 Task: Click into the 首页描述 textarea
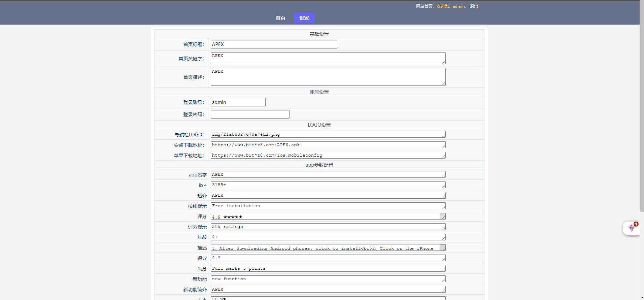coord(328,77)
